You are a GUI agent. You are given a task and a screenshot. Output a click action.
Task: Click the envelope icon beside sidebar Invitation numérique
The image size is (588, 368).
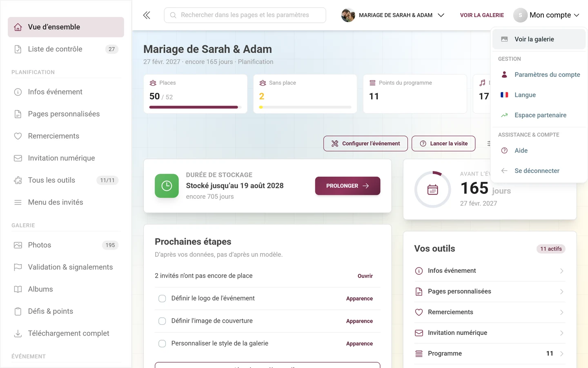pyautogui.click(x=18, y=158)
